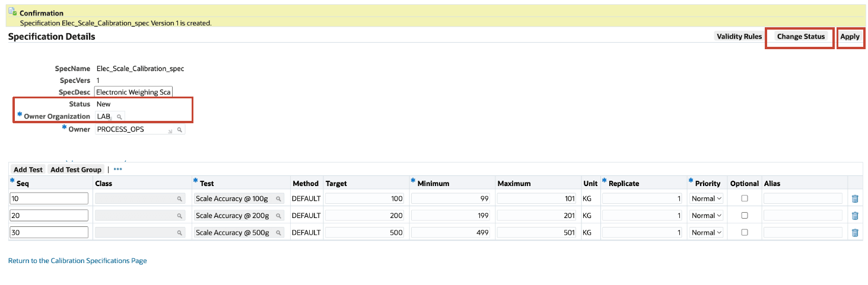This screenshot has width=868, height=285.
Task: Click the Target field with 200
Action: click(x=365, y=216)
